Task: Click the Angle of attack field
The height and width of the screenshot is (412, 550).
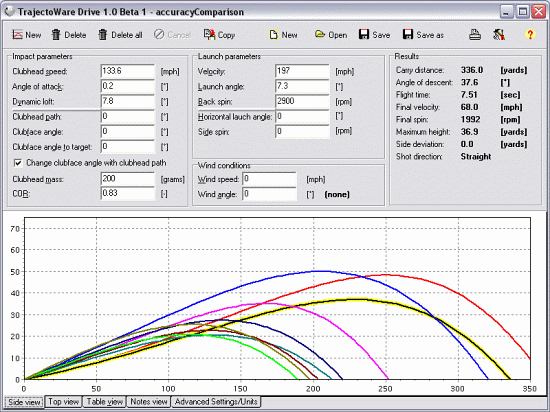Action: click(x=128, y=86)
